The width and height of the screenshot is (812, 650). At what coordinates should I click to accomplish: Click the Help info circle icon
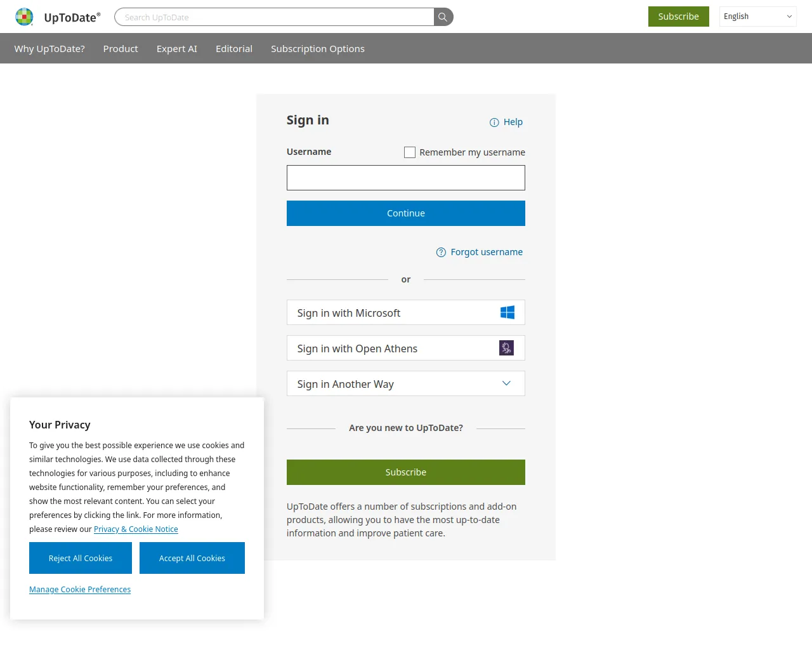tap(494, 123)
